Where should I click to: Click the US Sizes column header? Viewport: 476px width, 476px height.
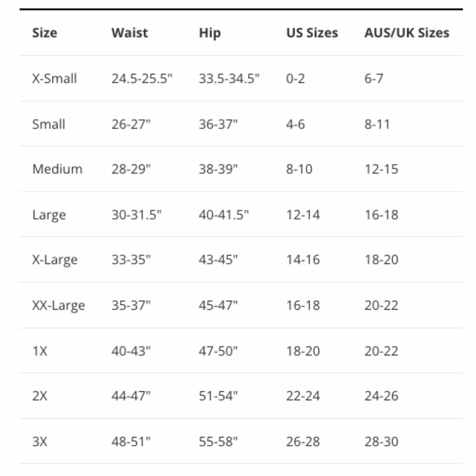point(312,33)
